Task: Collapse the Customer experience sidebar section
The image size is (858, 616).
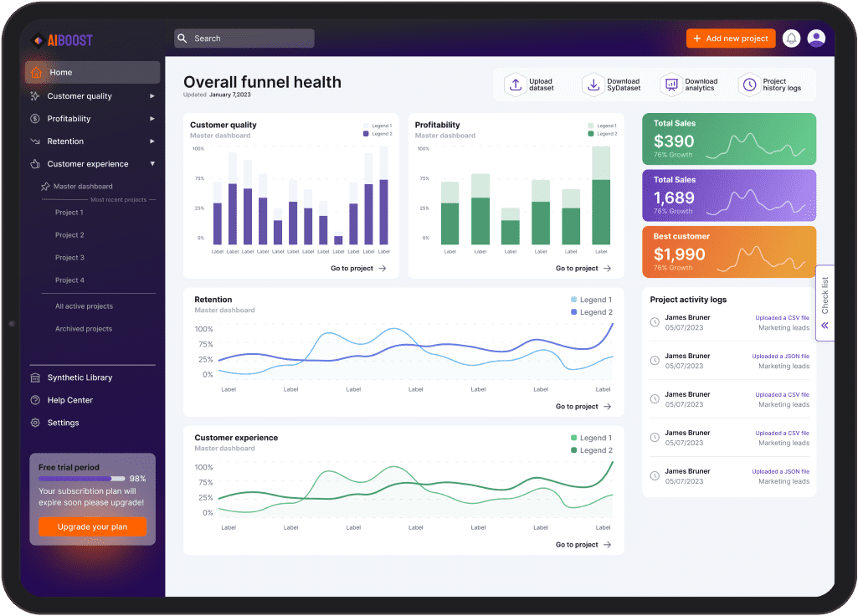Action: (152, 163)
